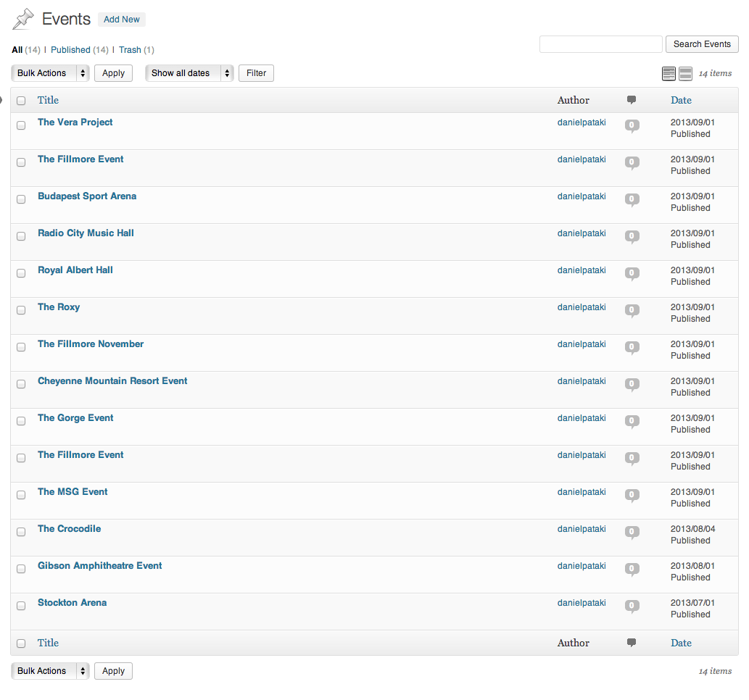The width and height of the screenshot is (749, 700).
Task: Click the bottom Apply button
Action: (x=113, y=671)
